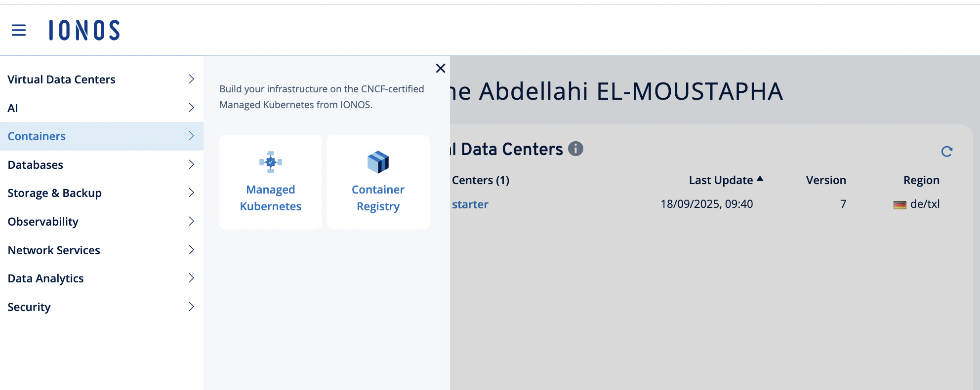
Task: Select the Managed Kubernetes icon
Action: (270, 162)
